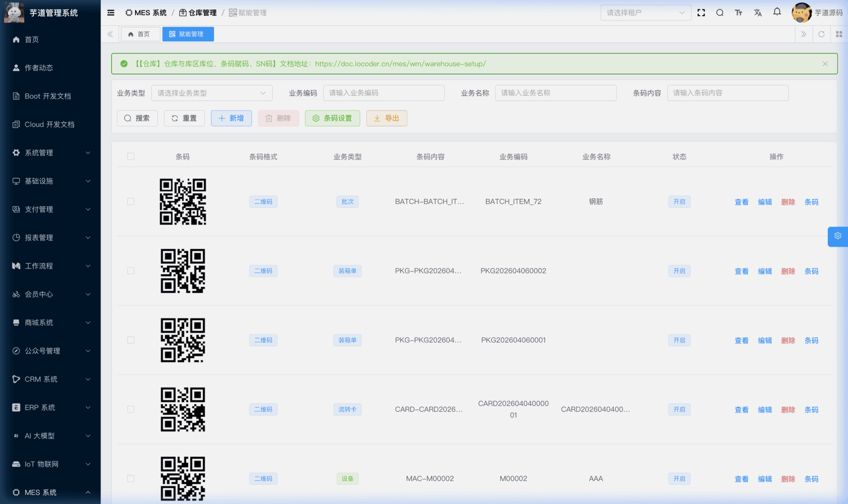The width and height of the screenshot is (848, 504).
Task: Select all rows via header checkbox
Action: tap(131, 156)
